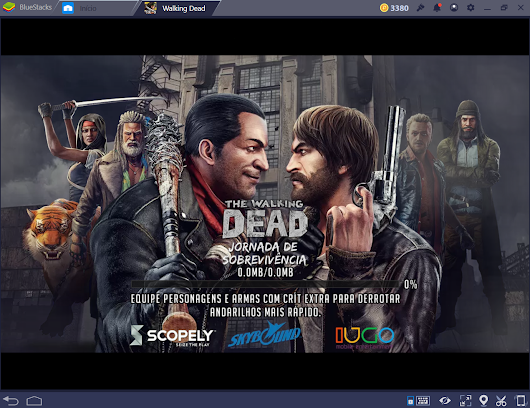This screenshot has height=408, width=530.
Task: Enter fullscreen mode
Action: pos(465,401)
